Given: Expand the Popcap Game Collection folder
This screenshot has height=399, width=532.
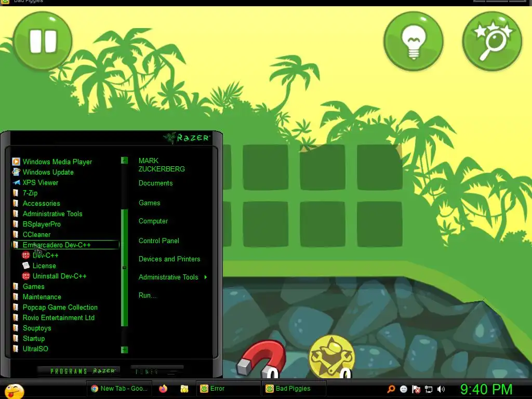Looking at the screenshot, I should pos(60,307).
